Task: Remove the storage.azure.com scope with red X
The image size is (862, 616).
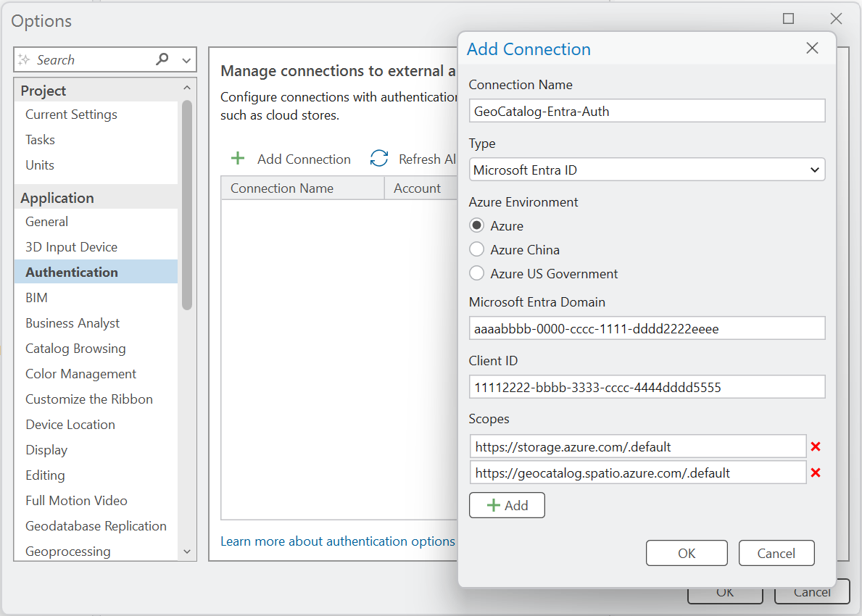Action: (816, 446)
